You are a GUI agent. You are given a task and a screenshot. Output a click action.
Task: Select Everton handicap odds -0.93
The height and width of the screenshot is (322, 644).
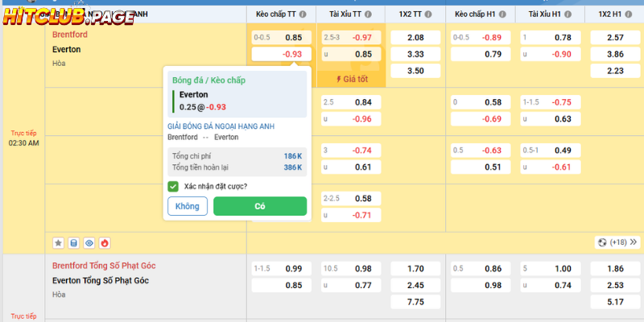280,54
